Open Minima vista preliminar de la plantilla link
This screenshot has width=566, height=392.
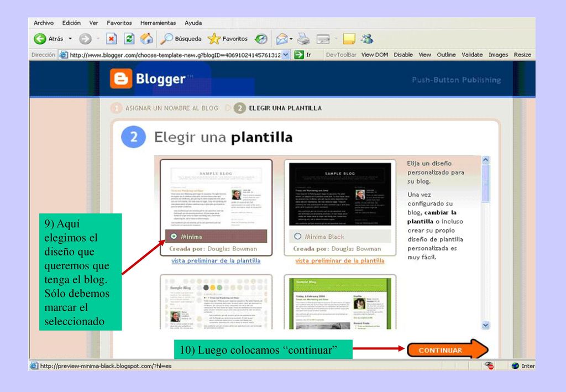tap(216, 260)
